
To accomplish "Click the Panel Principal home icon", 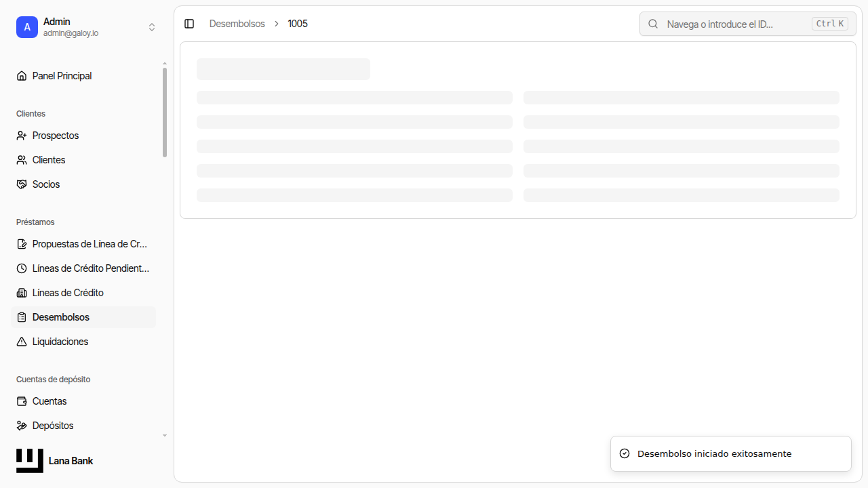I will (x=22, y=76).
